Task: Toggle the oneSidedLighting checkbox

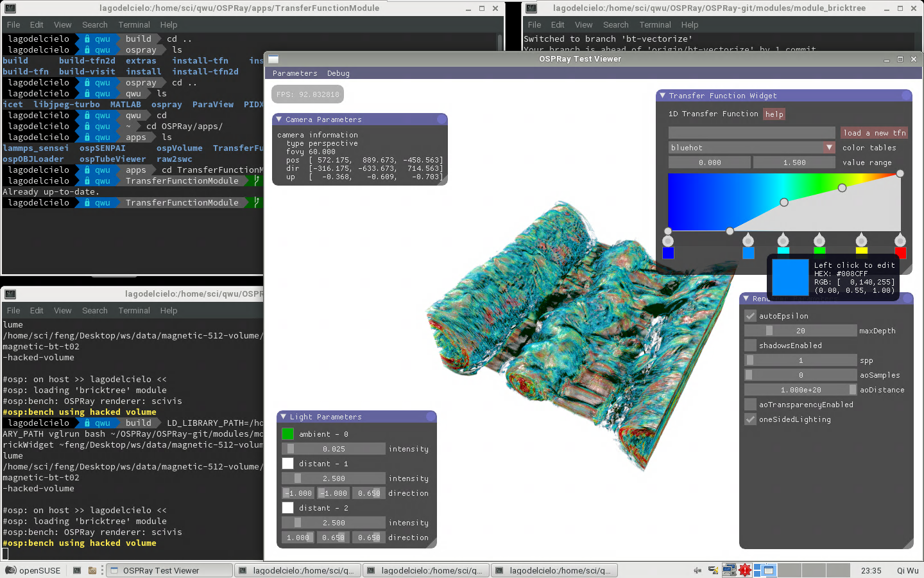Action: coord(750,419)
